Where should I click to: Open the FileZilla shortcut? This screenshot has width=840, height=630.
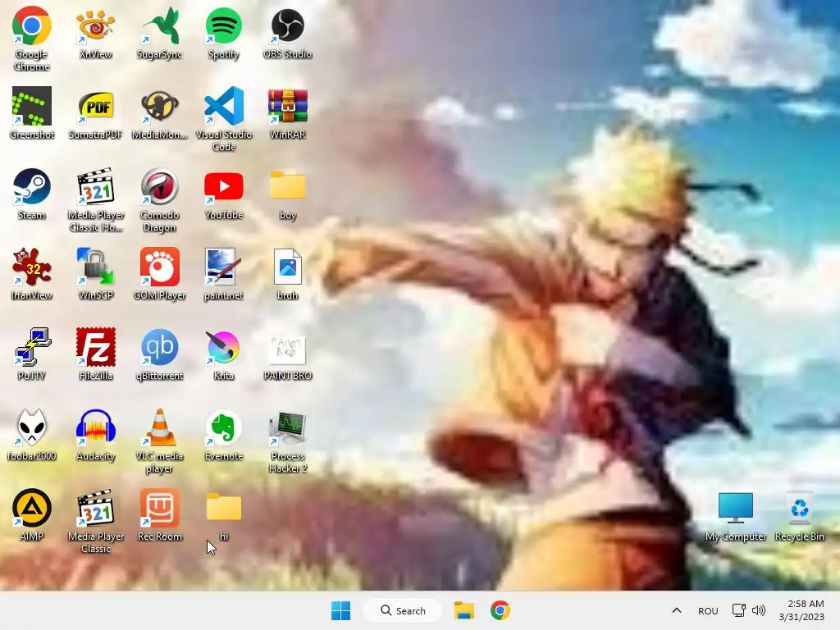[x=95, y=347]
